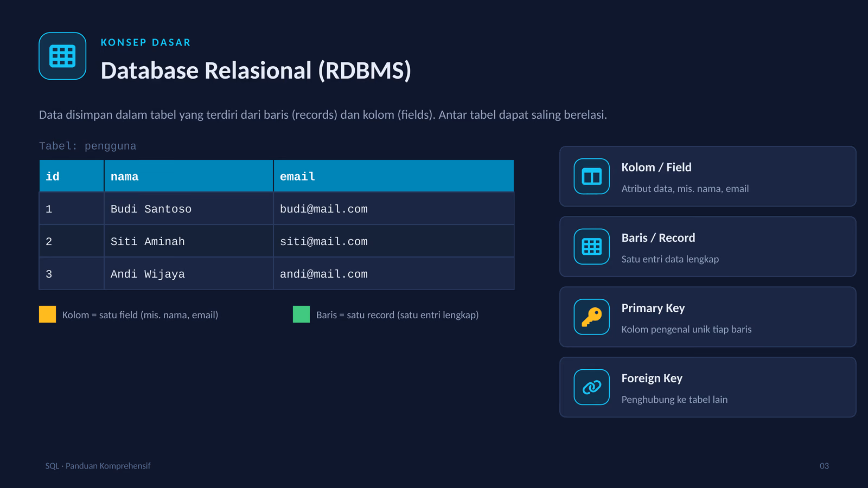This screenshot has width=868, height=488.
Task: Click the 'Primary Key' card title
Action: pos(653,308)
